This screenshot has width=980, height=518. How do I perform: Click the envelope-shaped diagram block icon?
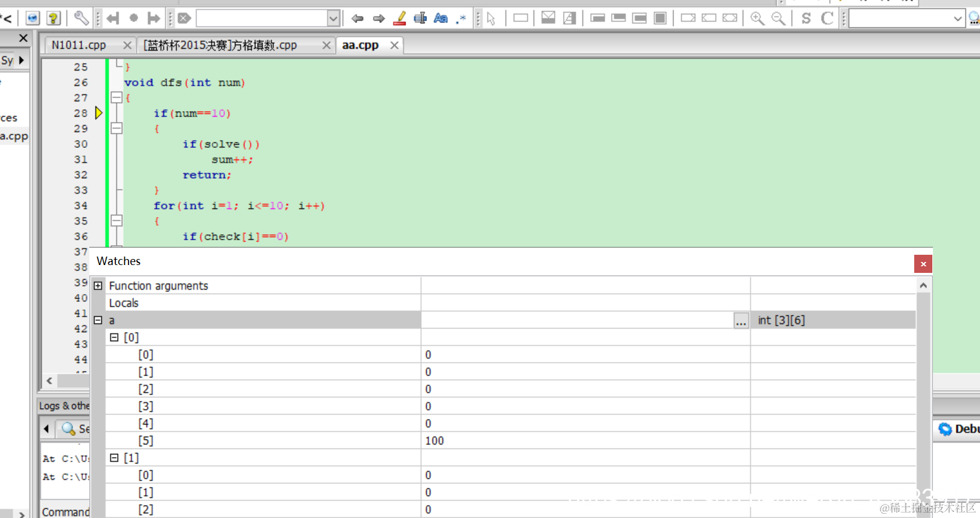[x=548, y=18]
